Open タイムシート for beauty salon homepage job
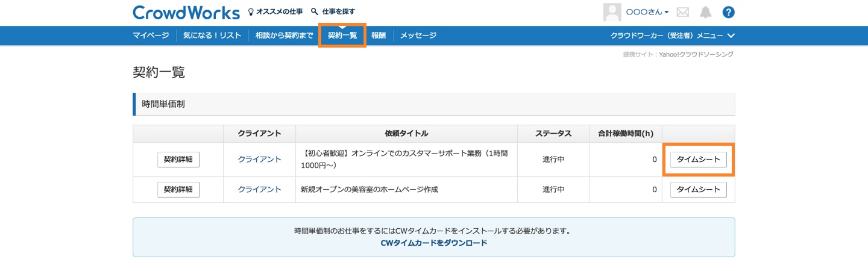Image resolution: width=868 pixels, height=271 pixels. 698,190
